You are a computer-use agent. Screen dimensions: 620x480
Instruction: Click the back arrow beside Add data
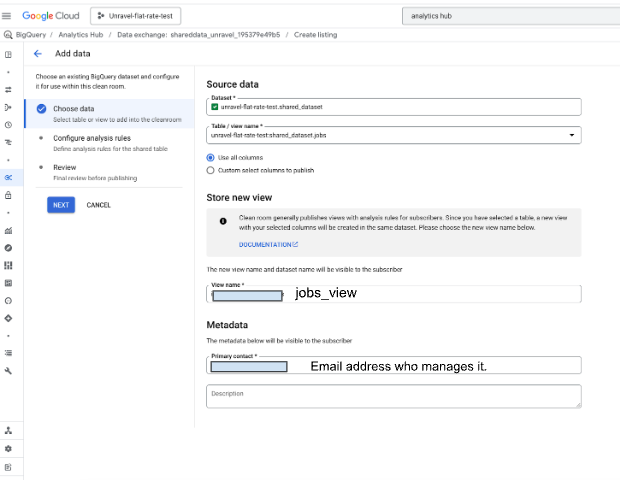[38, 54]
